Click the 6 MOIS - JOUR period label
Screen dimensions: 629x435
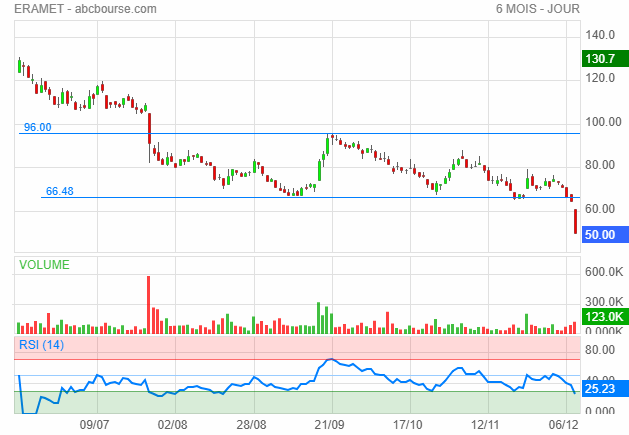(x=538, y=9)
